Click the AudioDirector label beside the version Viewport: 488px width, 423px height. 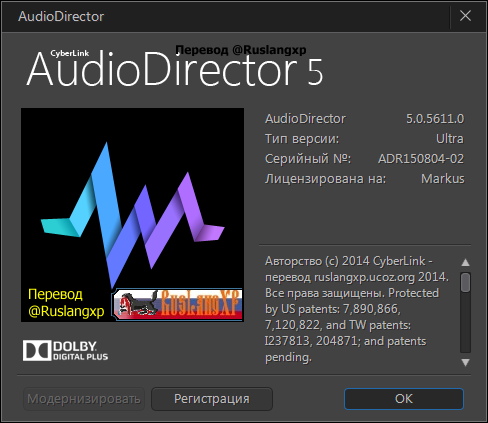[x=305, y=119]
